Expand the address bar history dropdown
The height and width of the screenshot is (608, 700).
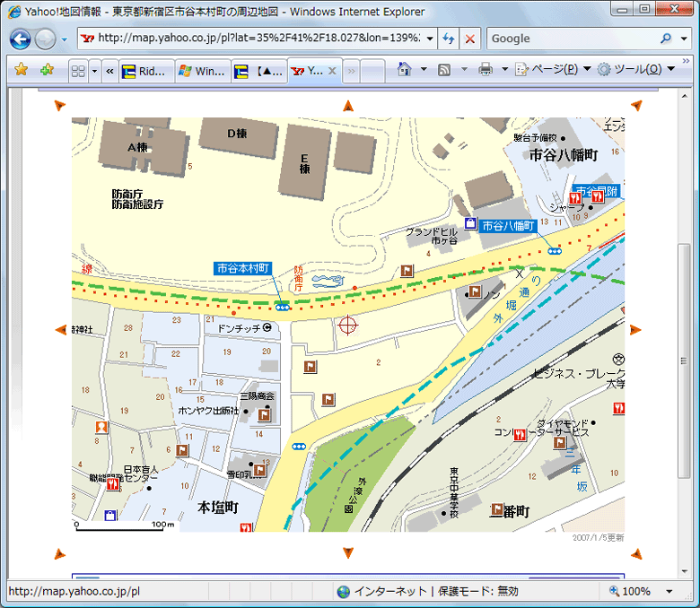[x=428, y=39]
